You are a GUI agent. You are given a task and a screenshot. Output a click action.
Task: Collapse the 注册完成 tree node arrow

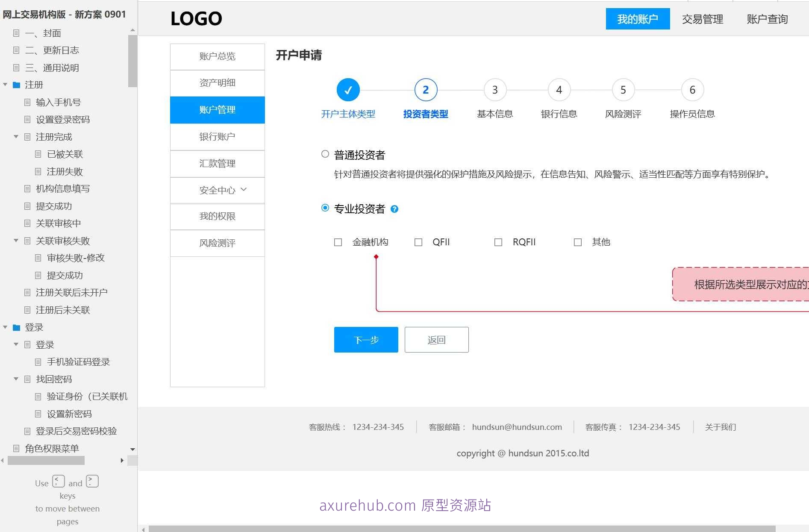point(16,137)
